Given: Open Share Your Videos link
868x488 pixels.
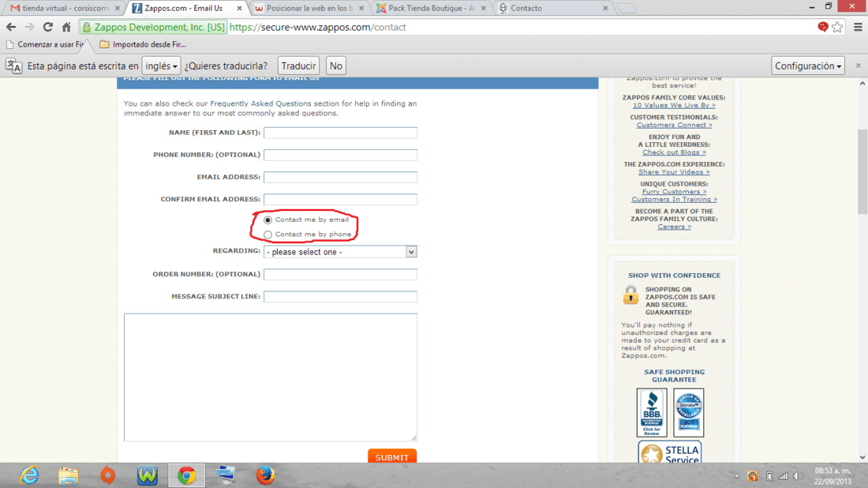Looking at the screenshot, I should click(x=674, y=172).
